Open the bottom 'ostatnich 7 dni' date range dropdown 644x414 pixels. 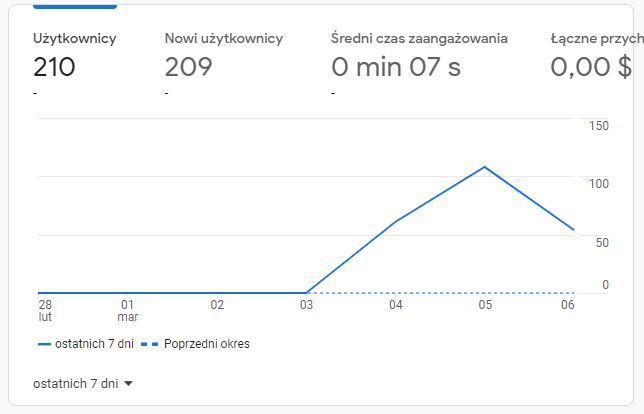76,383
